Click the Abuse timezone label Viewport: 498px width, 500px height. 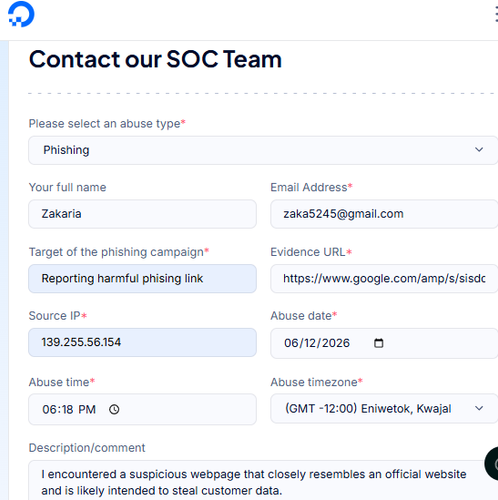pos(314,382)
